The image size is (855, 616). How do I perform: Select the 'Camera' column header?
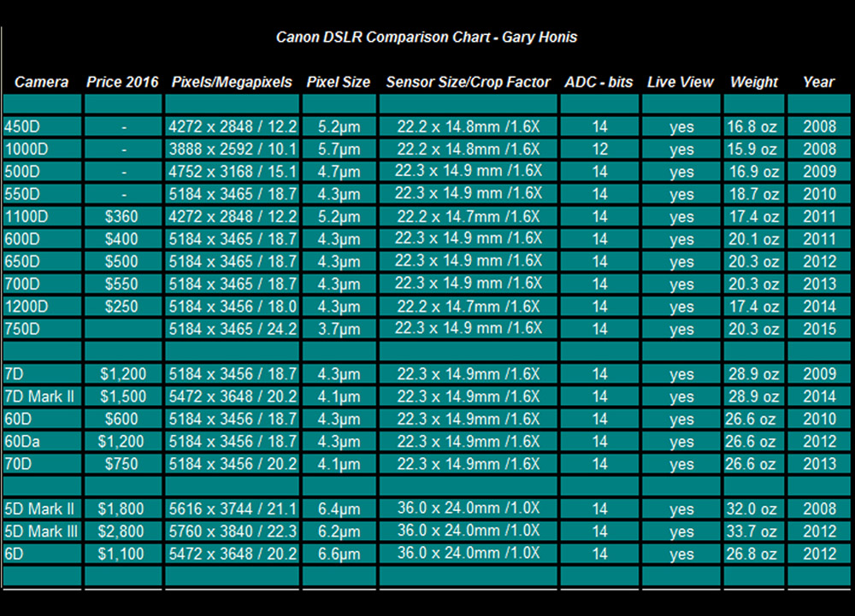pyautogui.click(x=41, y=82)
